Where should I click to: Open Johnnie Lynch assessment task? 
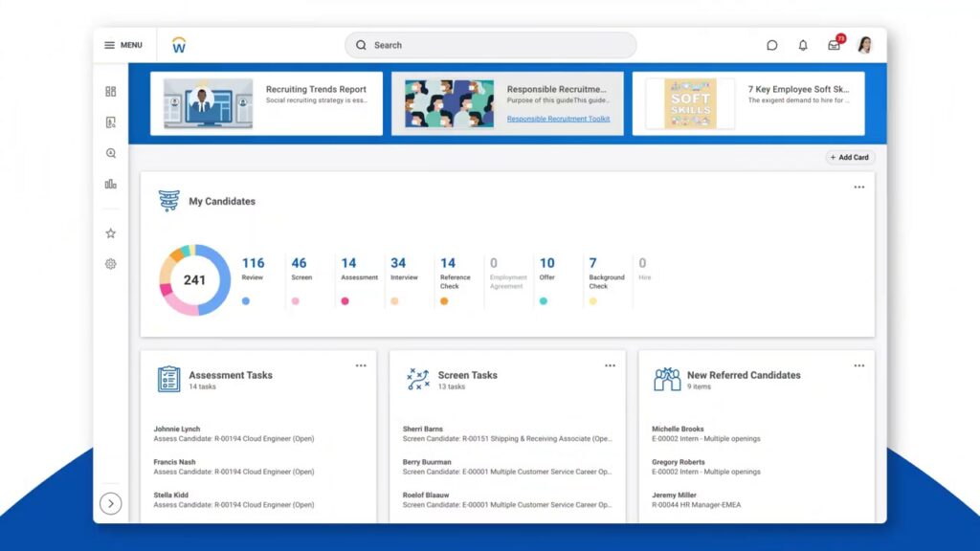coord(234,433)
